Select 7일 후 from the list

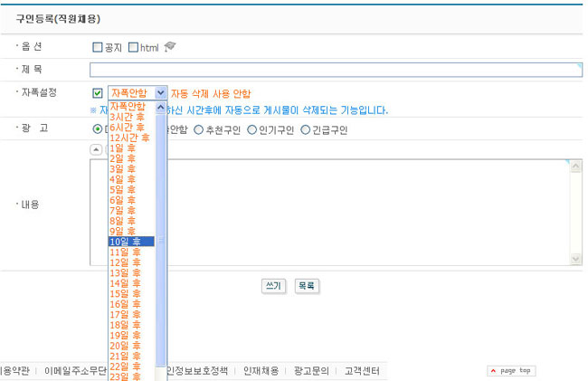pyautogui.click(x=131, y=210)
